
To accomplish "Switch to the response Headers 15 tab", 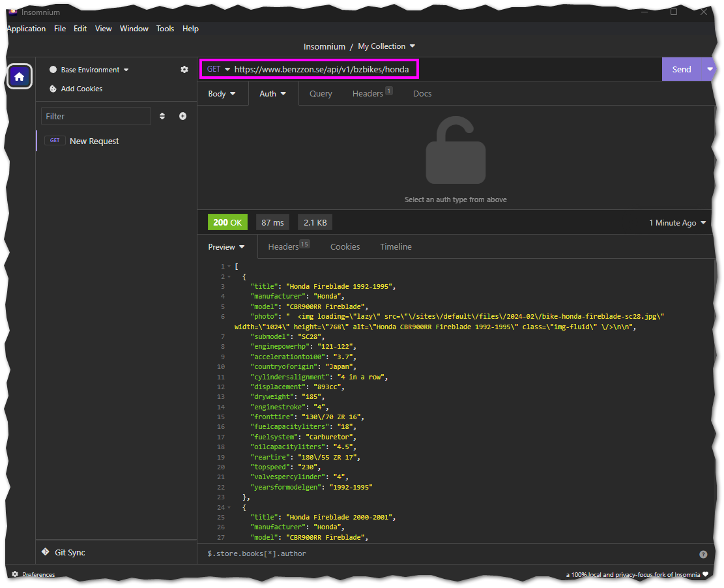I will click(289, 247).
